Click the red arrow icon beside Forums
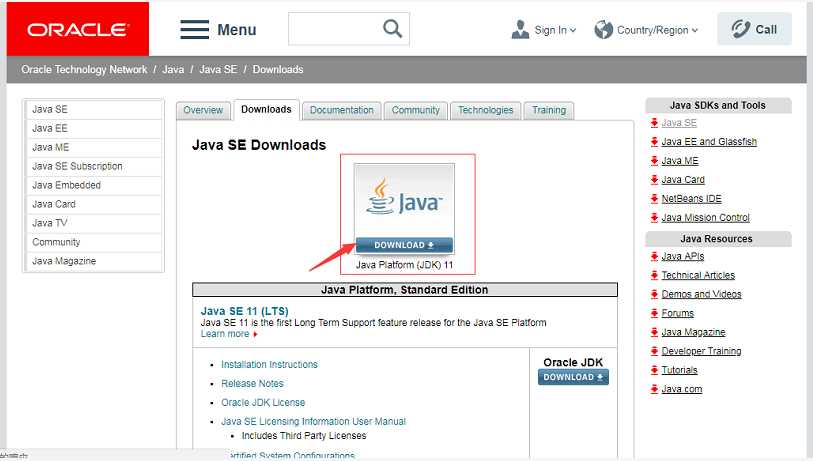Screen dimensions: 813x461 point(654,313)
